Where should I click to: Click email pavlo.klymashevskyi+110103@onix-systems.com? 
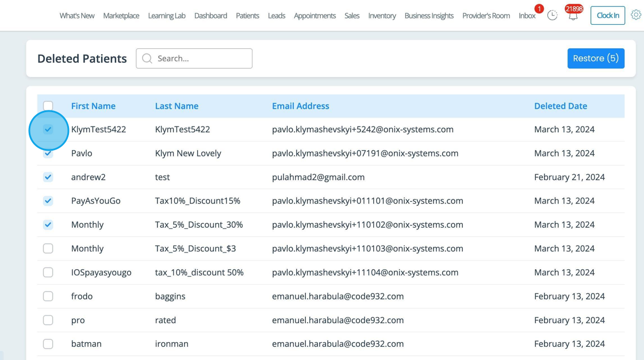(367, 248)
